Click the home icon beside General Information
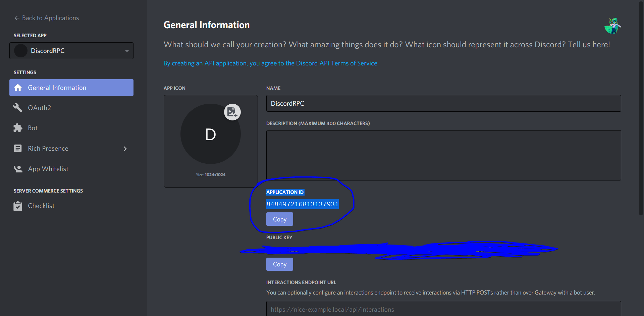The height and width of the screenshot is (316, 644). tap(18, 88)
